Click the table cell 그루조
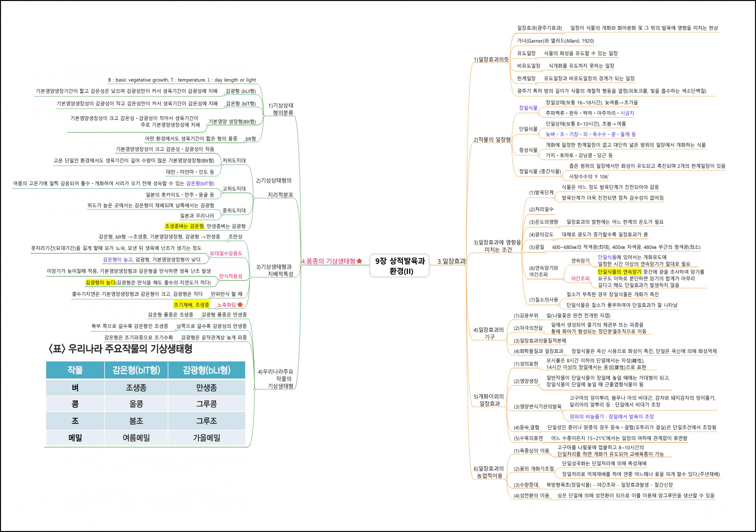The image size is (756, 532). (206, 421)
